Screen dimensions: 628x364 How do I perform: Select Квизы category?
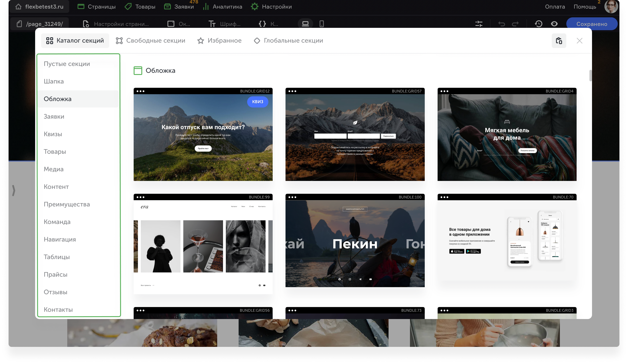[53, 134]
